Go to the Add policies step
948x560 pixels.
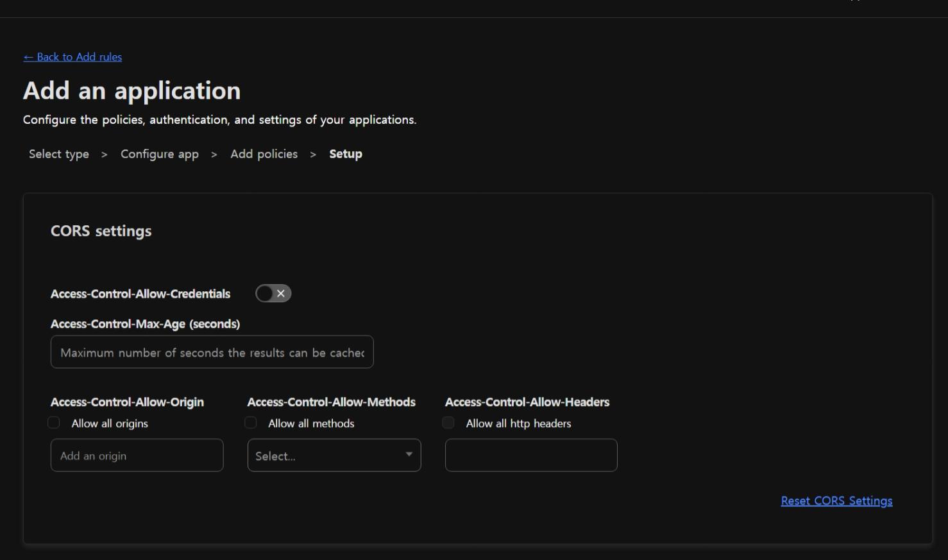click(264, 155)
